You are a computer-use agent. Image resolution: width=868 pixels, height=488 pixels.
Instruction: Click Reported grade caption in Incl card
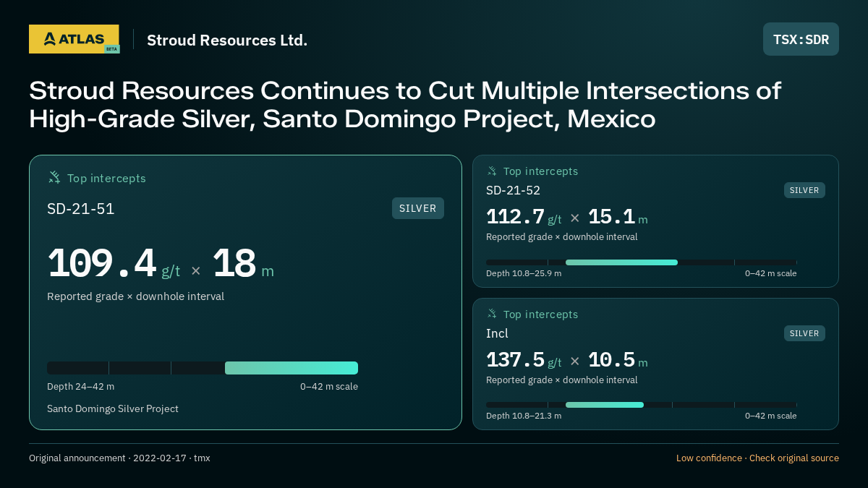[x=562, y=380]
